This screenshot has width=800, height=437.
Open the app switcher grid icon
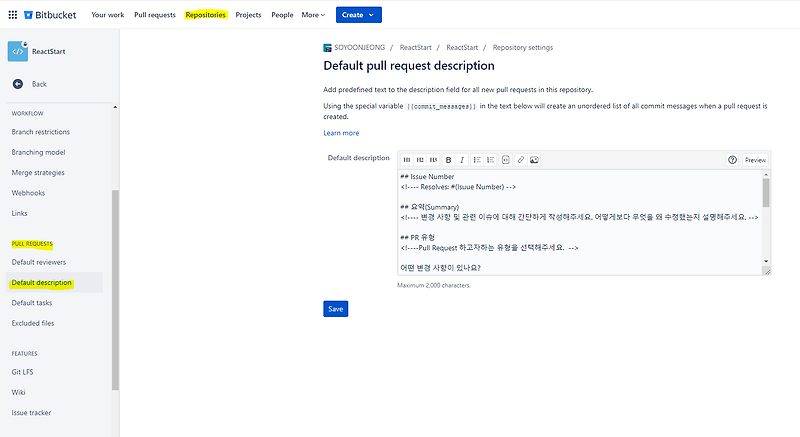click(13, 15)
